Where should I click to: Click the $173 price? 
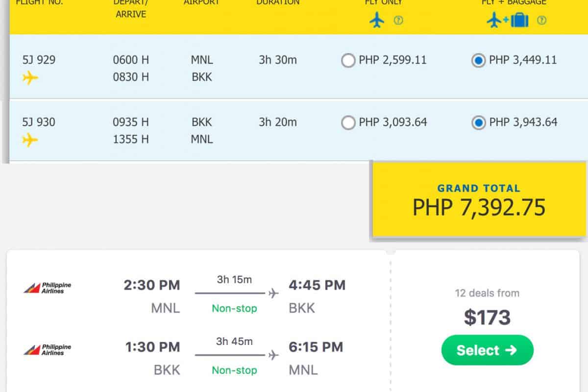[x=487, y=318]
